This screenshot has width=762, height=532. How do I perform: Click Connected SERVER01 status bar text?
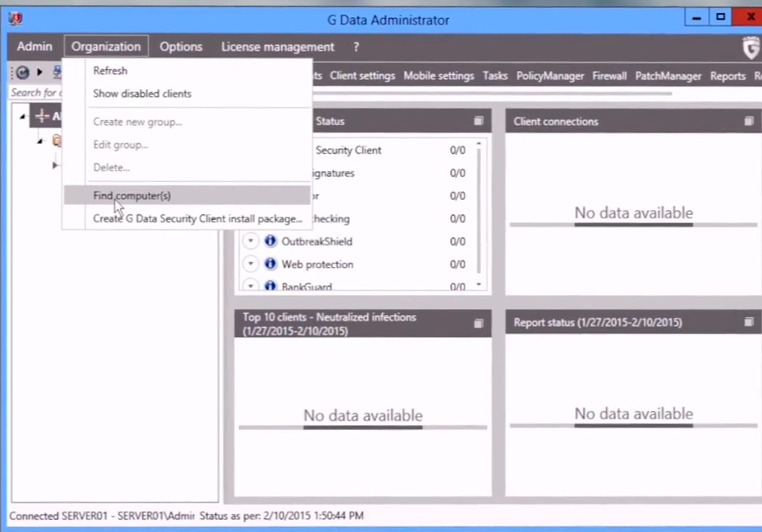101,515
